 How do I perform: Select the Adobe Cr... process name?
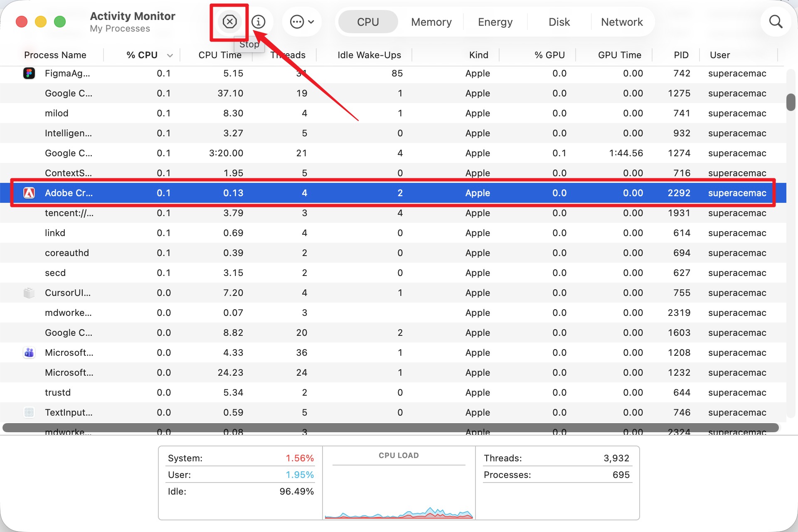point(69,193)
